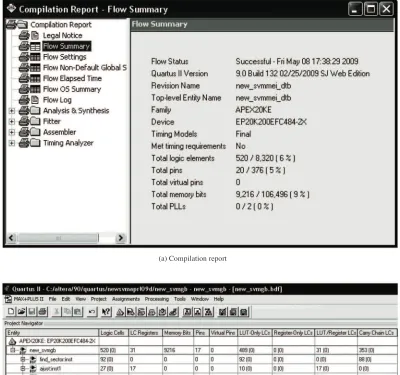Click the LUT-Only LCs column header

(x=255, y=333)
